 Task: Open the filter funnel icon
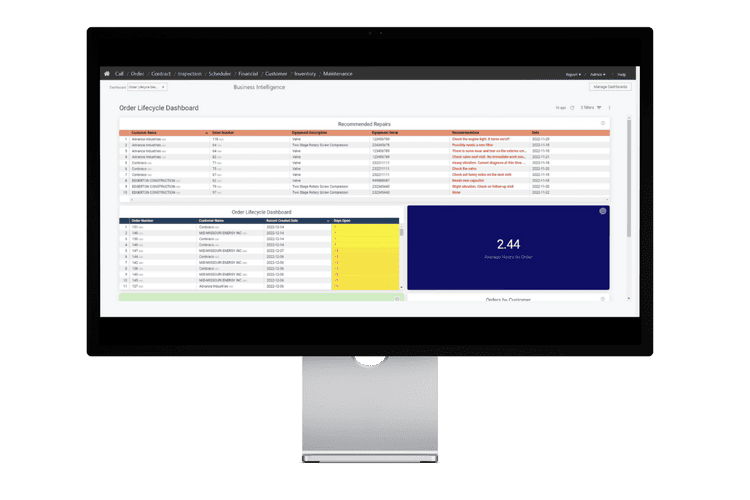pyautogui.click(x=599, y=107)
